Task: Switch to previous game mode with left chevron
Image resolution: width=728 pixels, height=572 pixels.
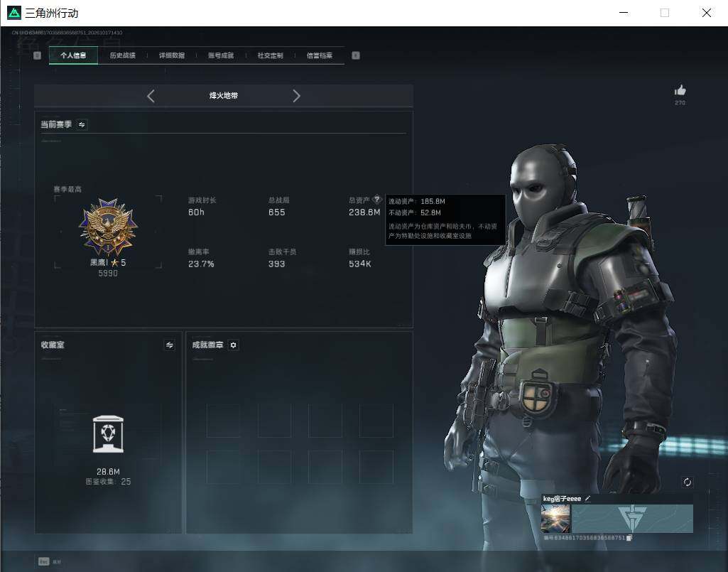Action: click(x=151, y=96)
